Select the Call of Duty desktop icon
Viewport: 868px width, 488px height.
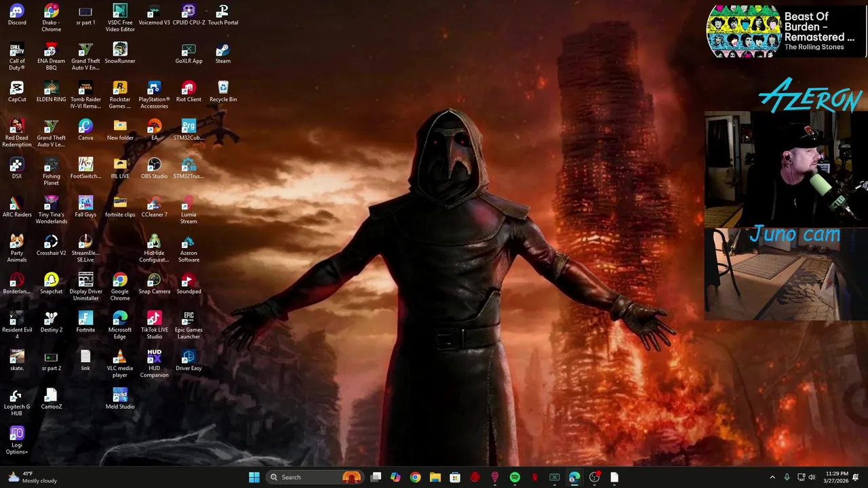click(17, 57)
